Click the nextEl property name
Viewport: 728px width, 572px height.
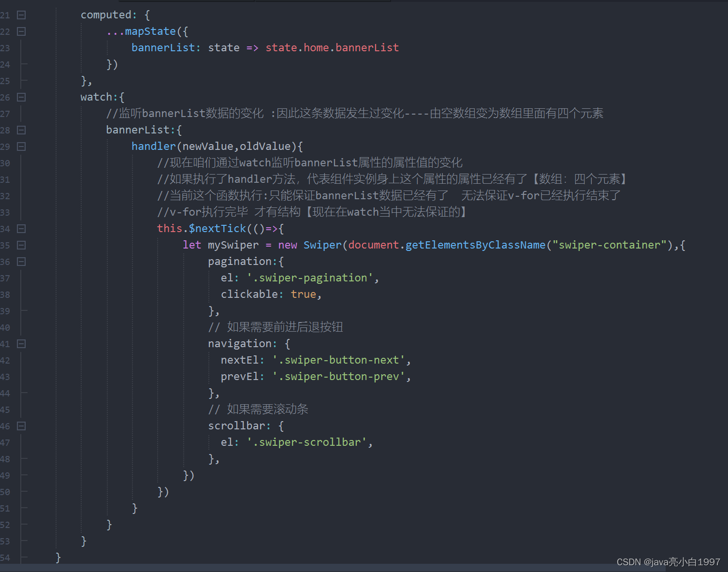[x=239, y=360]
